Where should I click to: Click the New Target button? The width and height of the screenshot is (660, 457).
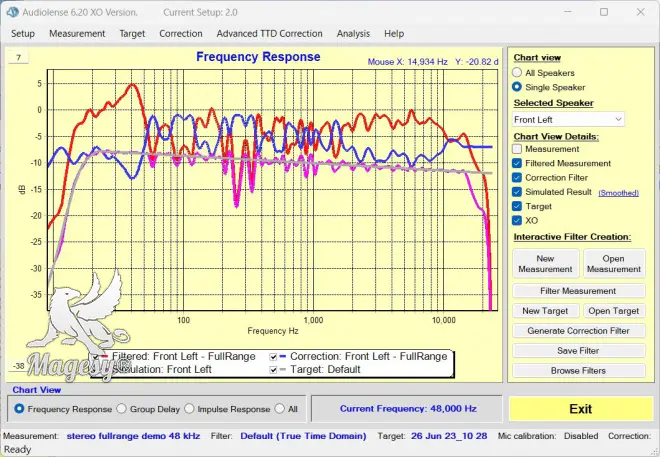(546, 311)
